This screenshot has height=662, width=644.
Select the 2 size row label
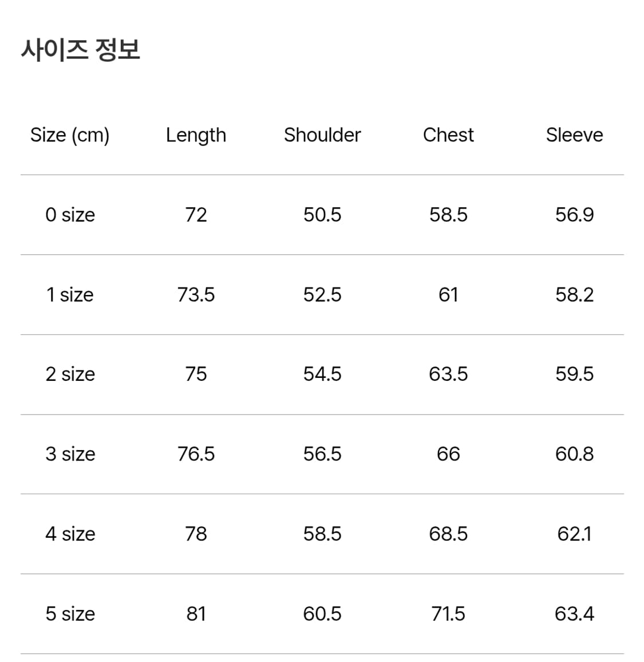(70, 375)
